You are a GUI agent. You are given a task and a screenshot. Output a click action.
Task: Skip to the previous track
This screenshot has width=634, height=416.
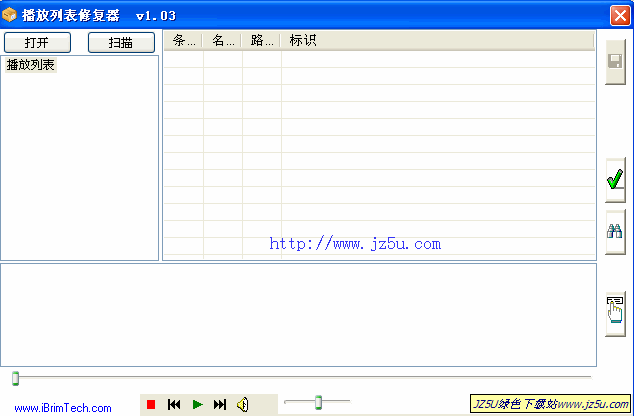pos(174,404)
